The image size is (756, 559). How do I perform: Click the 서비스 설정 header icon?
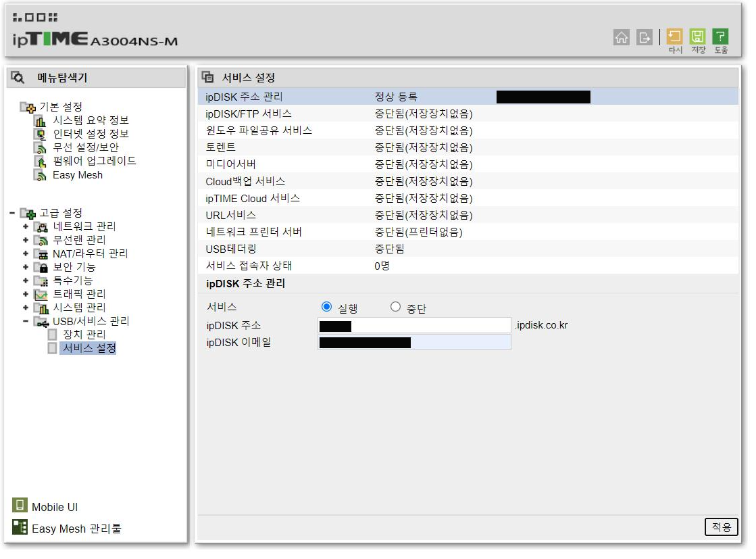click(208, 77)
